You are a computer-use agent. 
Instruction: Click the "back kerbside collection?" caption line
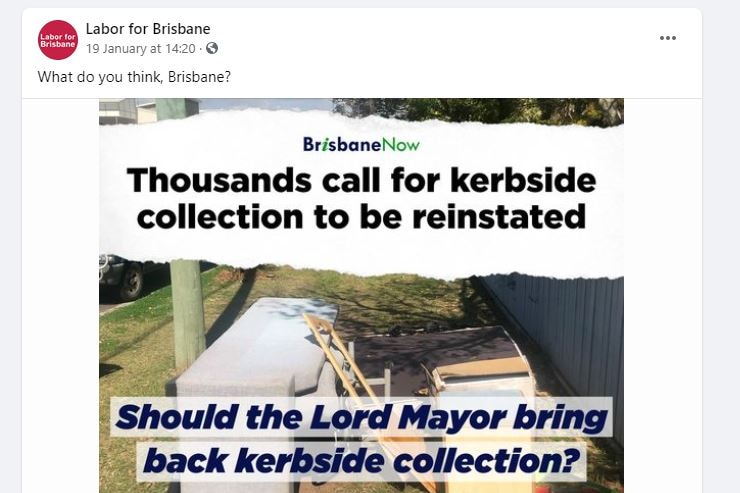[x=362, y=460]
